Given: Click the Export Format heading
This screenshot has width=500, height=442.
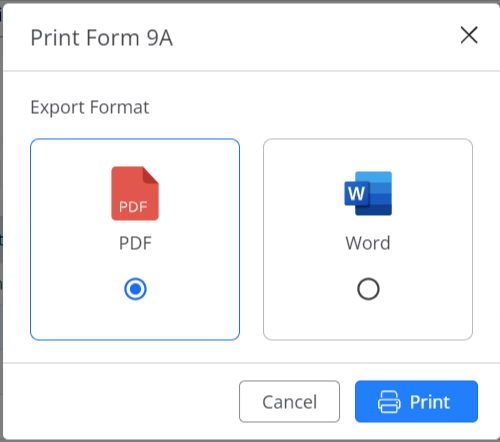Looking at the screenshot, I should coord(90,108).
